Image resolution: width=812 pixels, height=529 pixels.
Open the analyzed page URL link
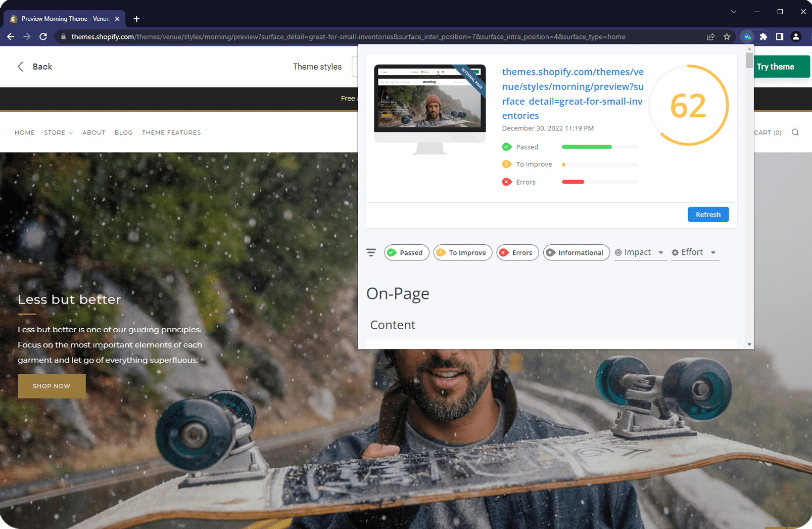pyautogui.click(x=573, y=94)
